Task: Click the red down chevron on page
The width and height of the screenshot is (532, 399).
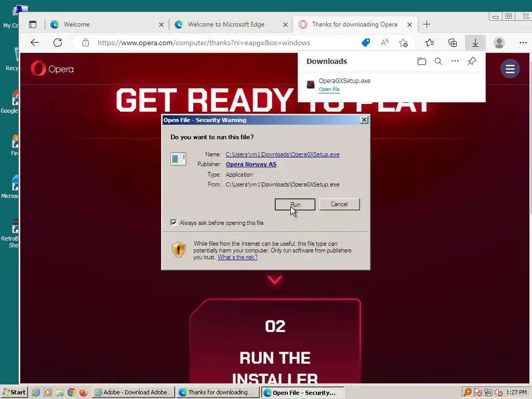Action: tap(274, 280)
